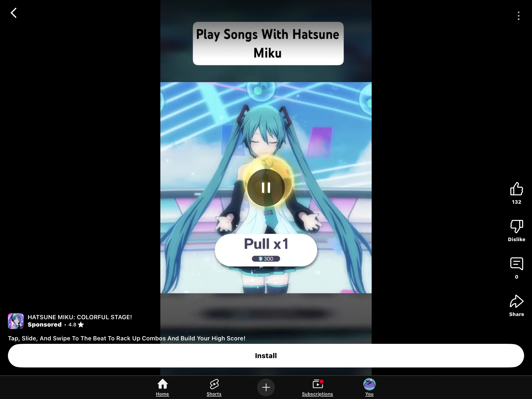Dislike this sponsored Short
This screenshot has height=399, width=532.
516,226
